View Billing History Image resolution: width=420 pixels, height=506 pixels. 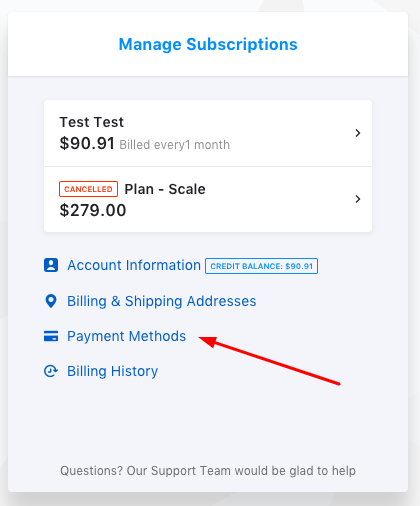point(113,371)
